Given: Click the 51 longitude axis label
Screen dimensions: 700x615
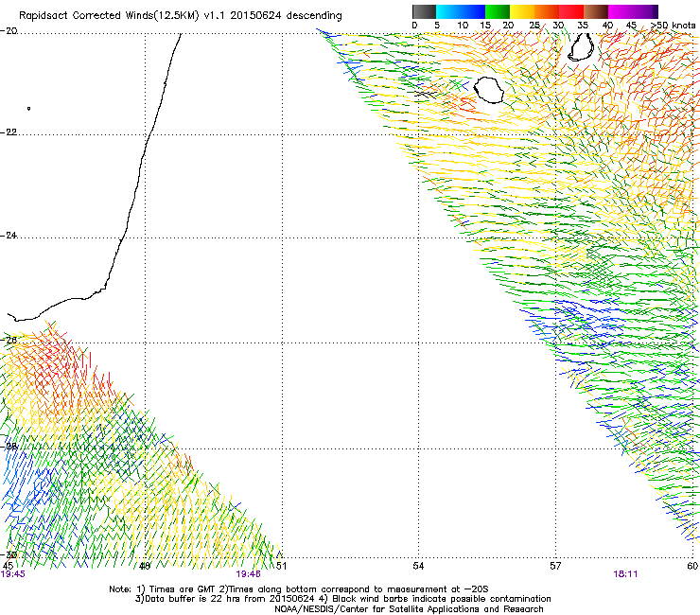Looking at the screenshot, I should coord(281,566).
